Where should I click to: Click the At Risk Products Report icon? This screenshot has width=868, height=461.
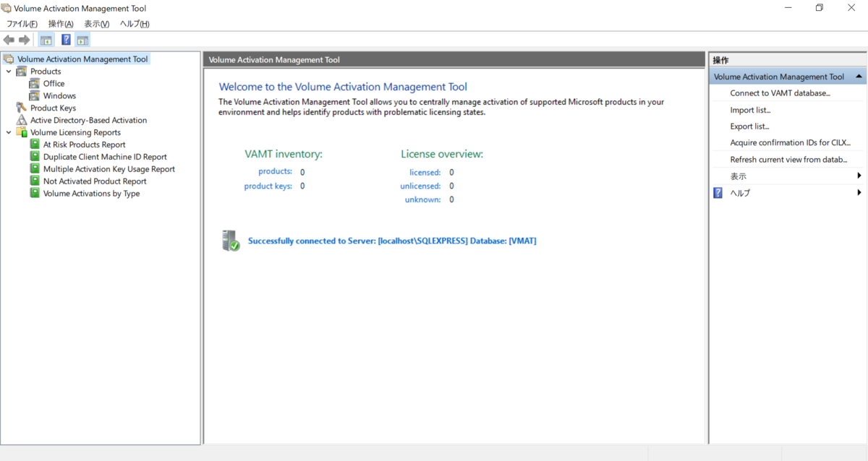tap(35, 145)
